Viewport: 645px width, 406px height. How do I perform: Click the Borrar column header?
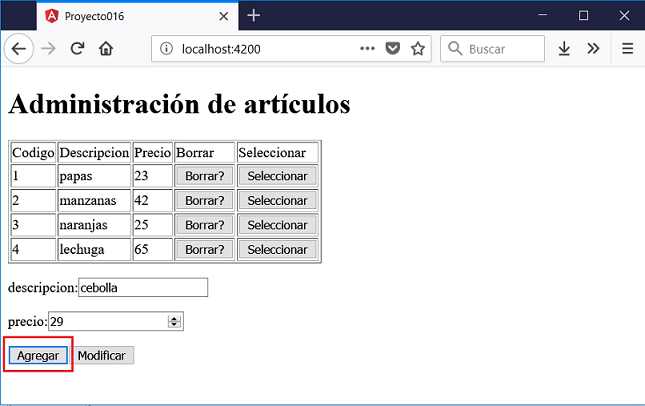(x=204, y=153)
